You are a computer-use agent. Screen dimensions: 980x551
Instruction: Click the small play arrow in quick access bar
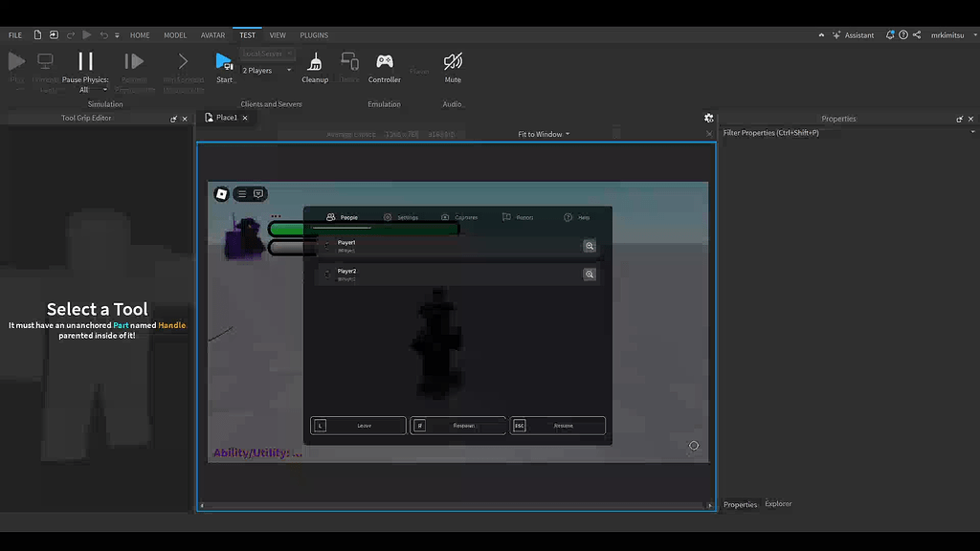pyautogui.click(x=87, y=35)
